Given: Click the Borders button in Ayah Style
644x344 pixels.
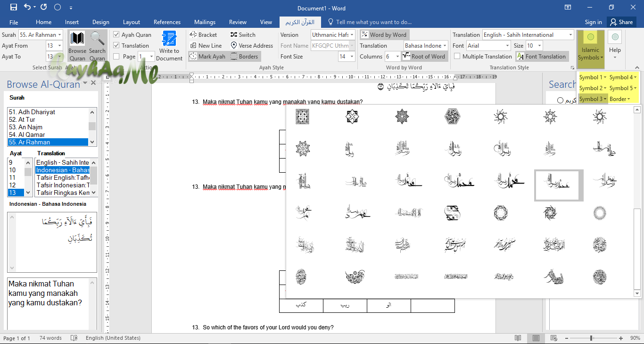Looking at the screenshot, I should [x=244, y=57].
